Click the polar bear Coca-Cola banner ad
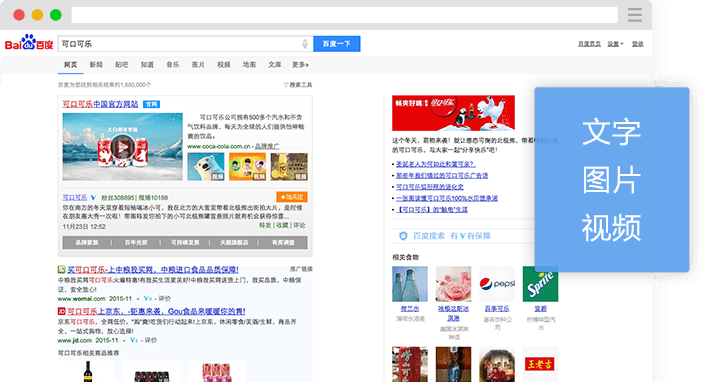This screenshot has height=382, width=703. coord(453,113)
